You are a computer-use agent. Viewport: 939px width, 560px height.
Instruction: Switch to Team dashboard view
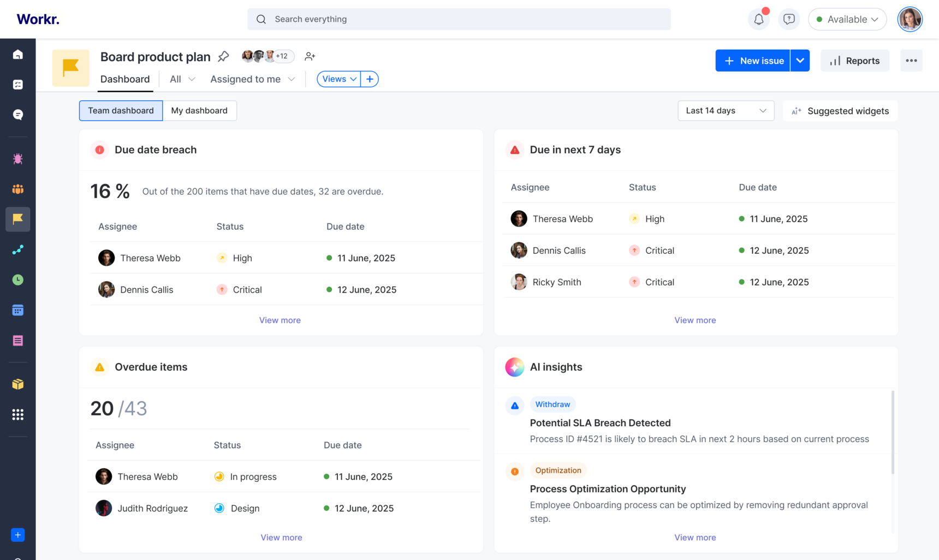coord(121,111)
